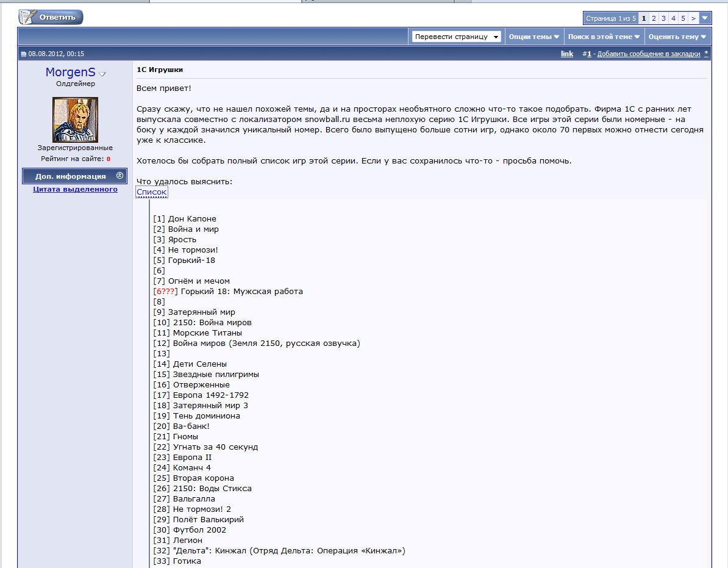The width and height of the screenshot is (728, 568).
Task: Click the current page 1 indicator
Action: (x=643, y=18)
